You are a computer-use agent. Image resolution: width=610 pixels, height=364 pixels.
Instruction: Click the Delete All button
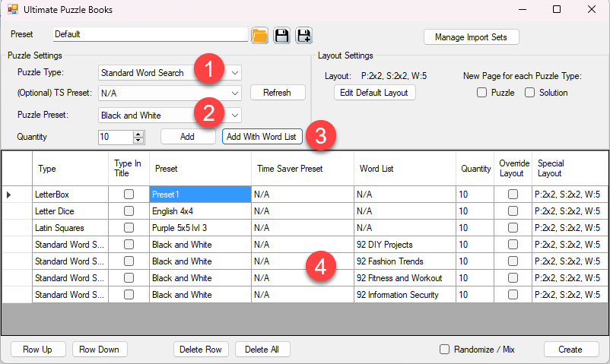262,350
